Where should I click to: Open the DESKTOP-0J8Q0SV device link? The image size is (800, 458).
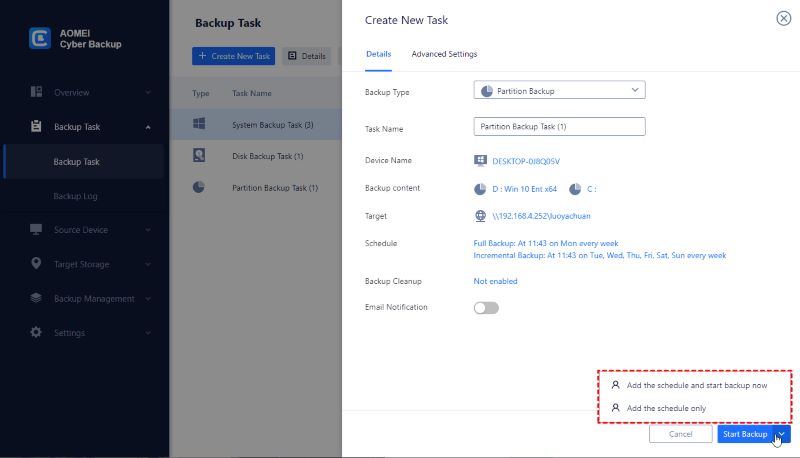[x=526, y=161]
